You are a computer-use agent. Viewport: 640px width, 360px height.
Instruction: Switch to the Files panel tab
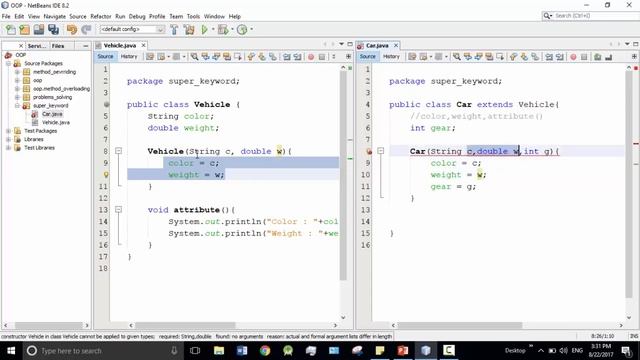(58, 46)
